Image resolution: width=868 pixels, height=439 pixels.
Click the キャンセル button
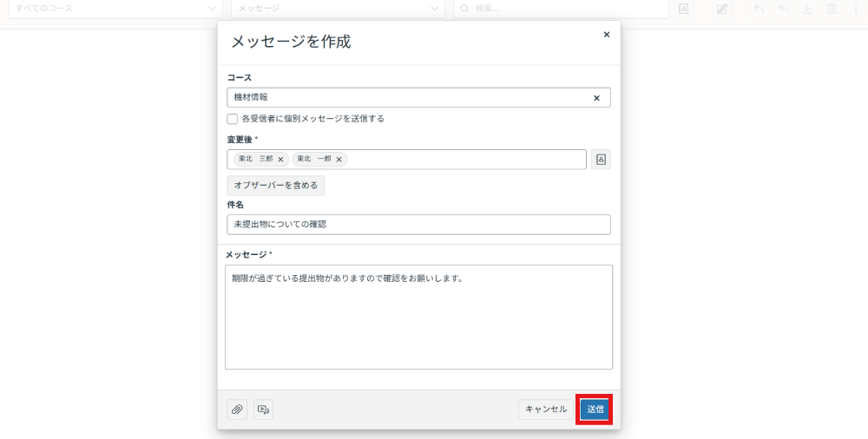546,410
